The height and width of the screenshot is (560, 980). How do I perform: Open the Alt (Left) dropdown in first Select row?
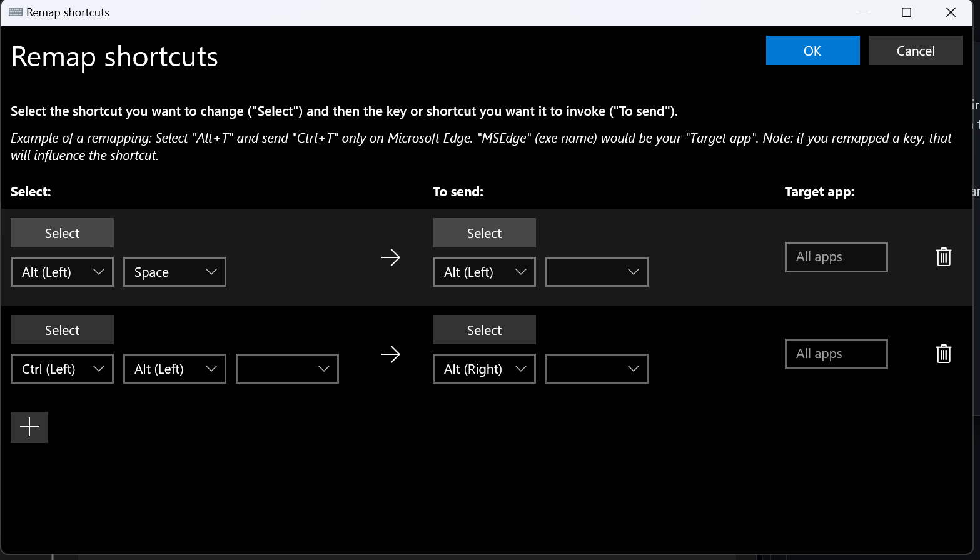[x=62, y=272]
